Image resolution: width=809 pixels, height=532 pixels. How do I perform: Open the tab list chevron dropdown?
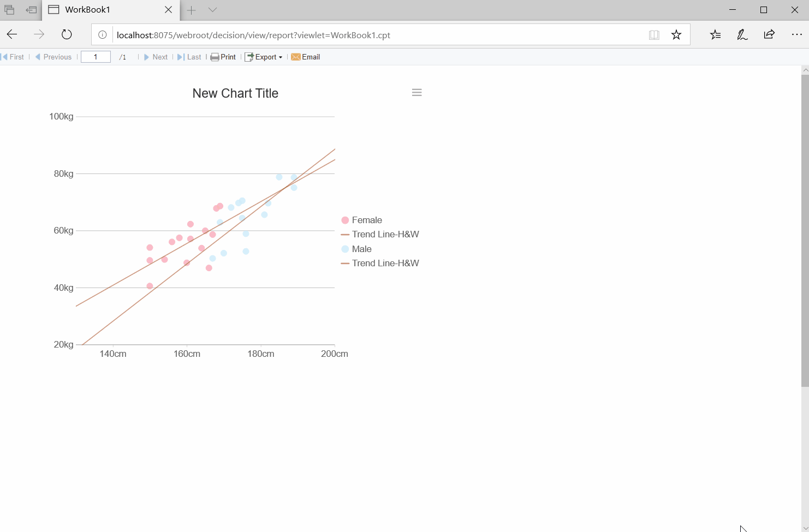tap(213, 10)
